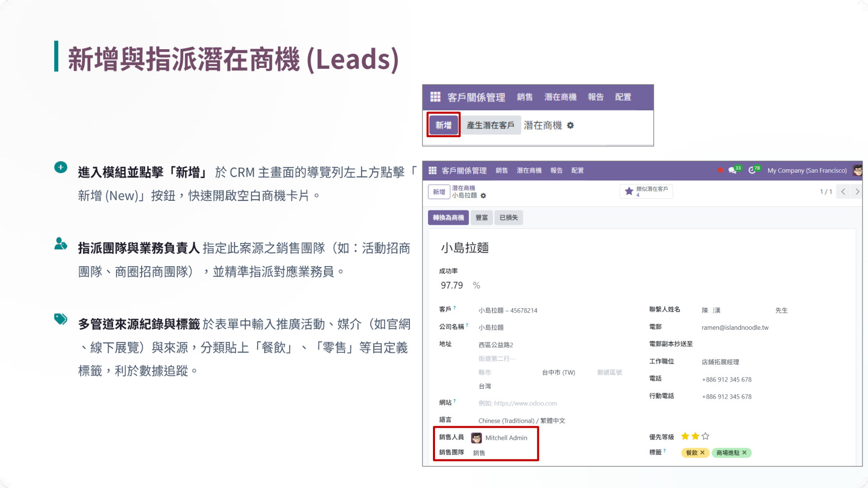Click the 豐富 button
868x488 pixels.
(x=482, y=217)
